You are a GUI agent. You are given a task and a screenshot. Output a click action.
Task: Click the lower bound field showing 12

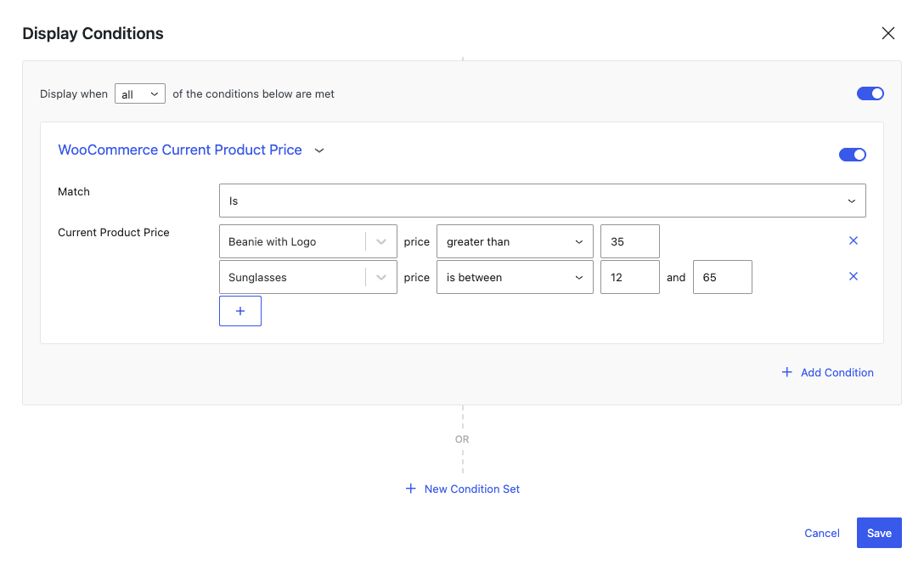click(629, 277)
